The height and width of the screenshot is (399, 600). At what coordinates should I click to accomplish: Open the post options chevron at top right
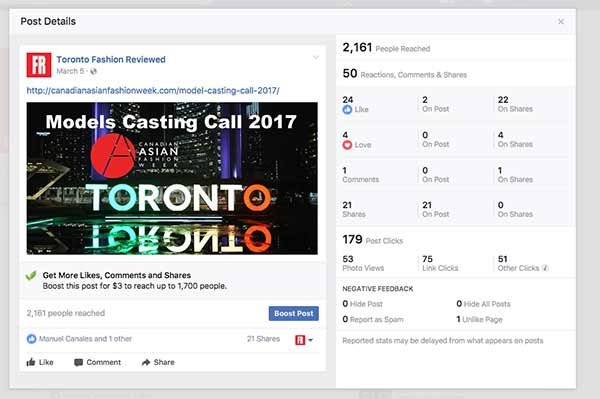pos(316,58)
